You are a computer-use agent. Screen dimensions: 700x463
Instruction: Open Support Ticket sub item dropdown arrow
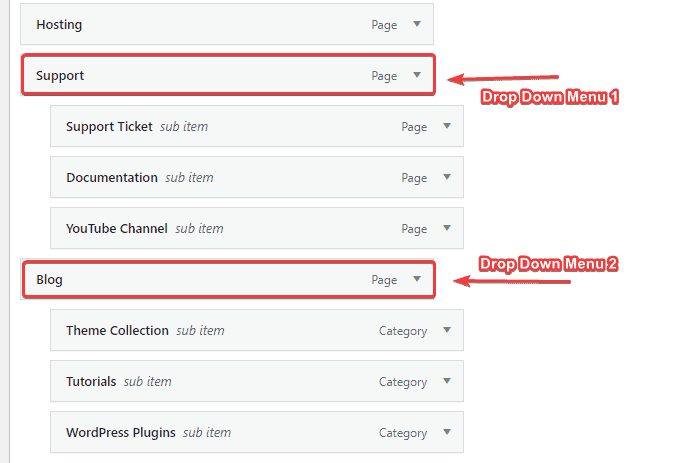[x=447, y=127]
